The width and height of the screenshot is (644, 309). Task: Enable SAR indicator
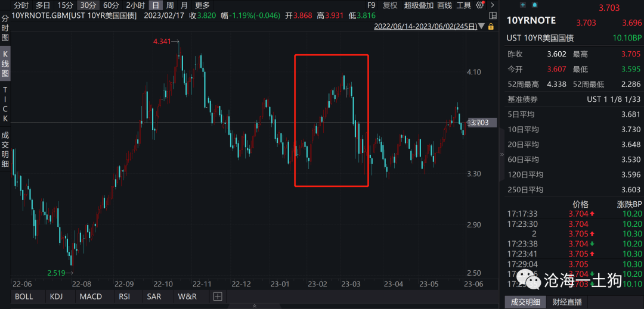pyautogui.click(x=154, y=296)
